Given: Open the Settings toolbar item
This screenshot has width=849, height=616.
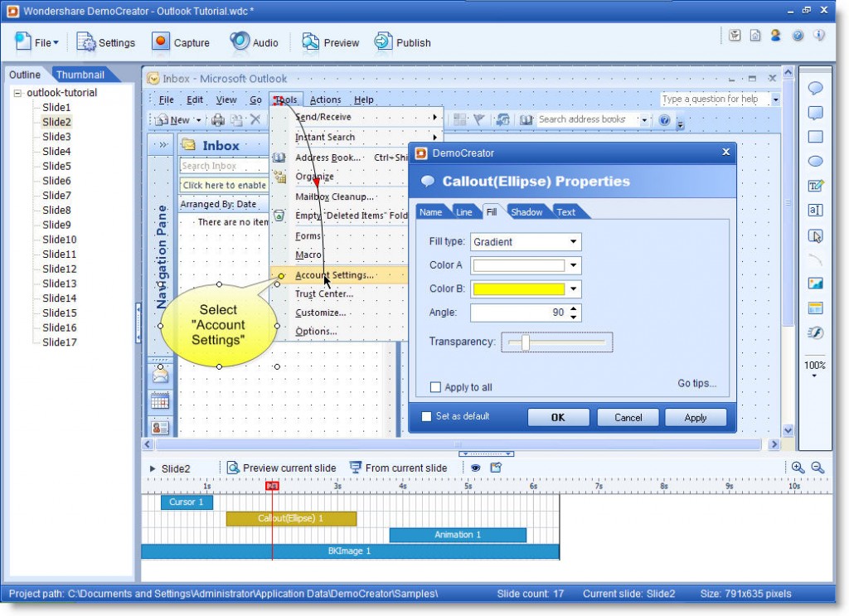Looking at the screenshot, I should click(x=105, y=42).
